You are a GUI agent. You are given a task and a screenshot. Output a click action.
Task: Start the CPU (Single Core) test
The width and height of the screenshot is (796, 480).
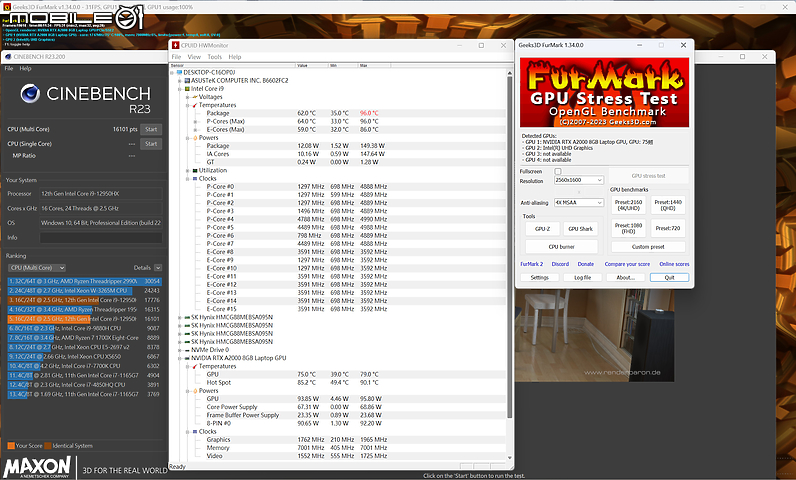(x=151, y=144)
